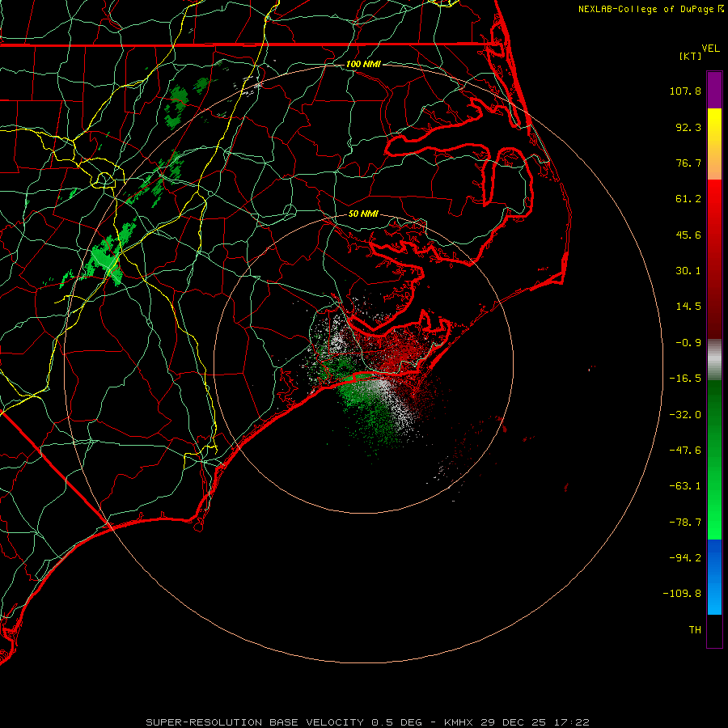
Task: Pick the black TH segment of the color bar
Action: pos(714,630)
